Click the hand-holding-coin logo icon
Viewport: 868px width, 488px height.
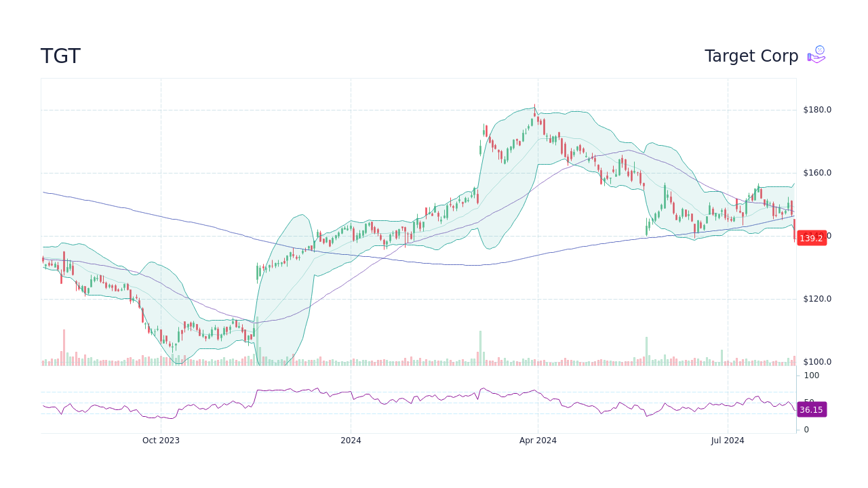click(816, 55)
